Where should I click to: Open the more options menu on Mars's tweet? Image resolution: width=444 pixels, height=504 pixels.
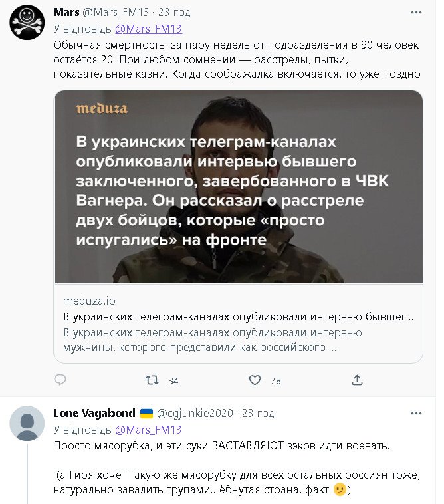pos(417,13)
